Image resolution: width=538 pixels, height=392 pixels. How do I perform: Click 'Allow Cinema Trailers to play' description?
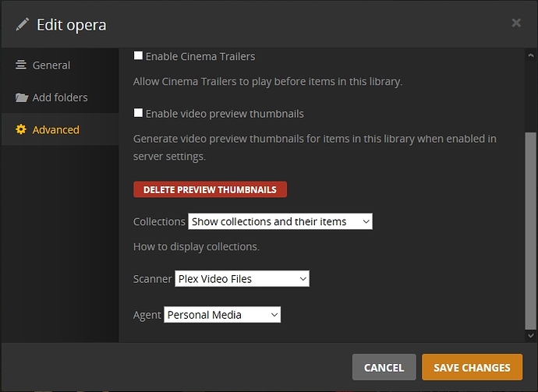(267, 82)
